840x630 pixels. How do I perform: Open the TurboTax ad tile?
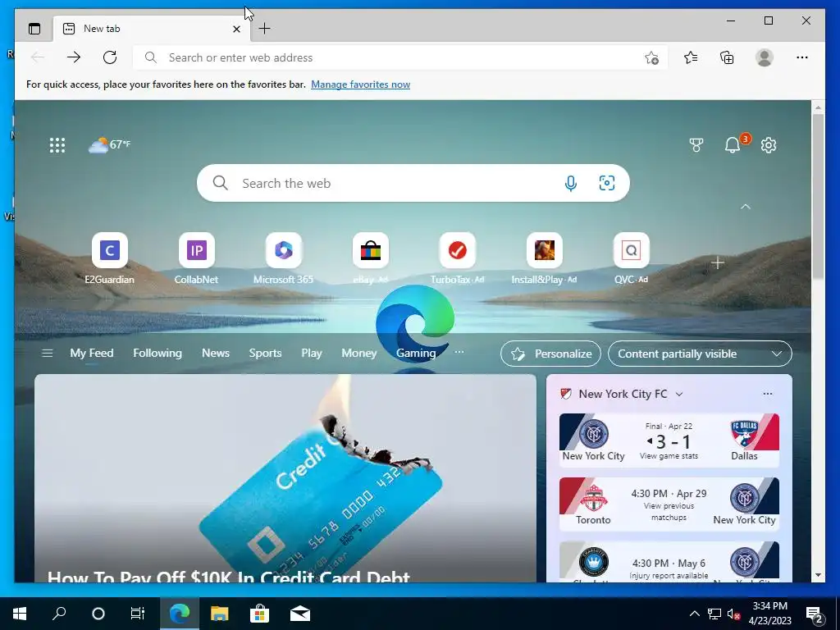point(458,258)
